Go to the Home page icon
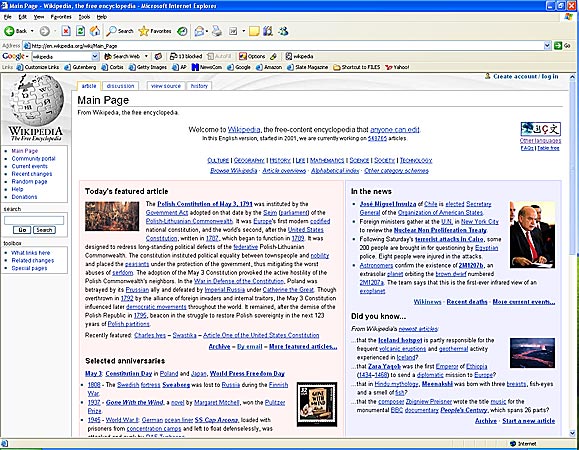The width and height of the screenshot is (579, 450). pyautogui.click(x=95, y=31)
